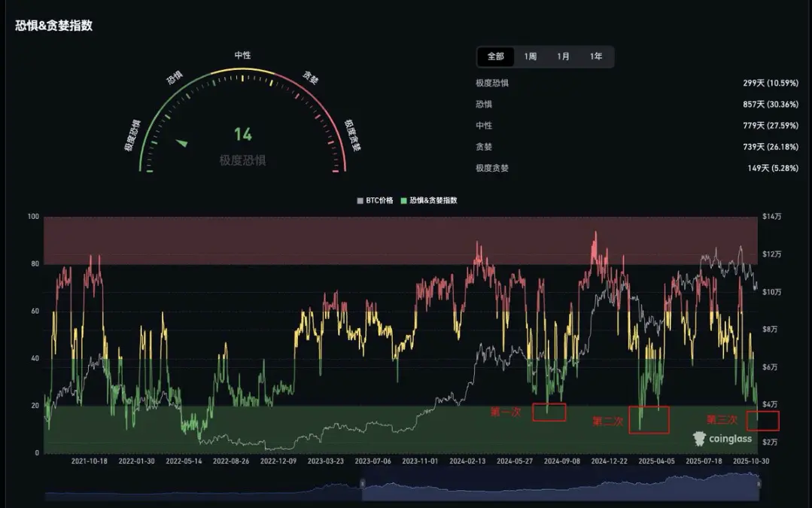
Task: Click the 2023-07-06 axis date label
Action: click(x=373, y=461)
